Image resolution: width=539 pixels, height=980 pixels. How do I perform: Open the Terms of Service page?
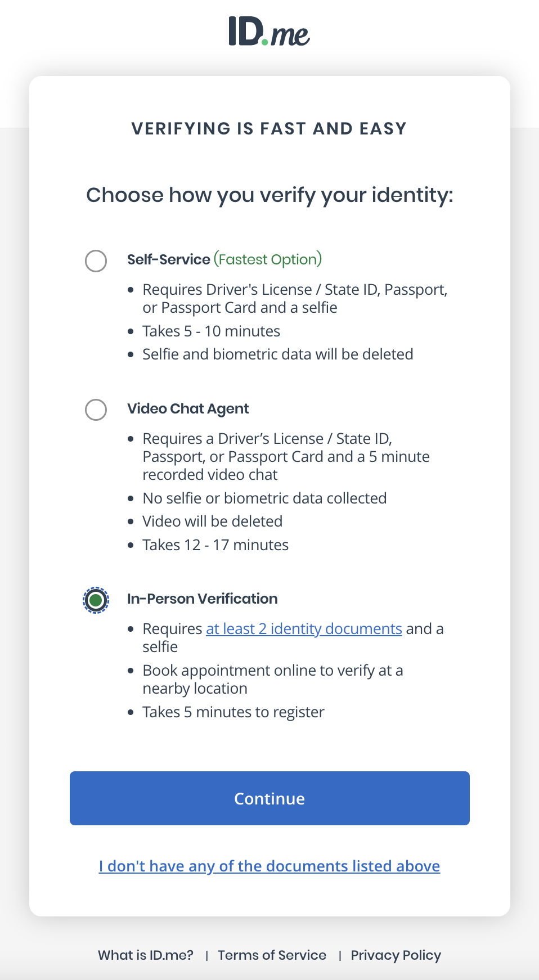click(x=272, y=955)
